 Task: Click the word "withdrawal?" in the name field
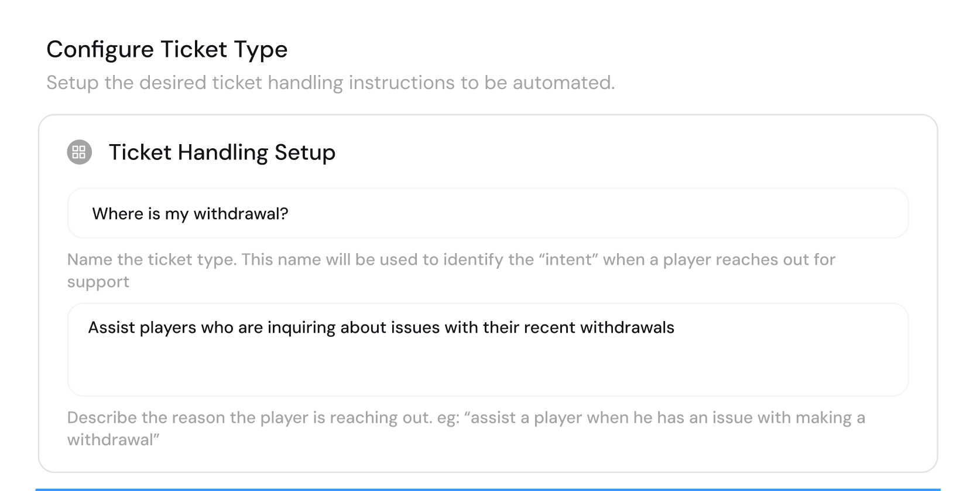[241, 214]
